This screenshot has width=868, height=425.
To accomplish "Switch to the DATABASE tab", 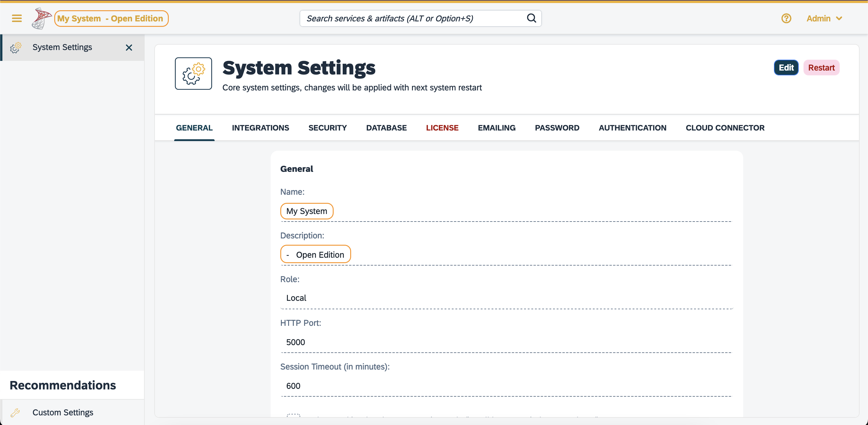I will [x=386, y=128].
